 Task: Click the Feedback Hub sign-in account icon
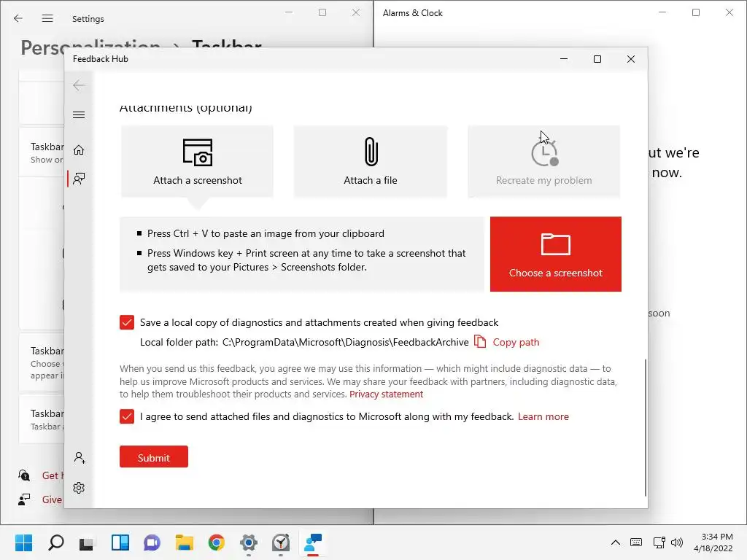(x=80, y=458)
